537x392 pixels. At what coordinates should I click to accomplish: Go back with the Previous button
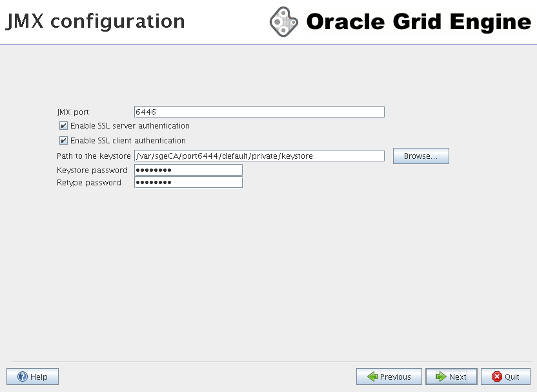click(389, 377)
